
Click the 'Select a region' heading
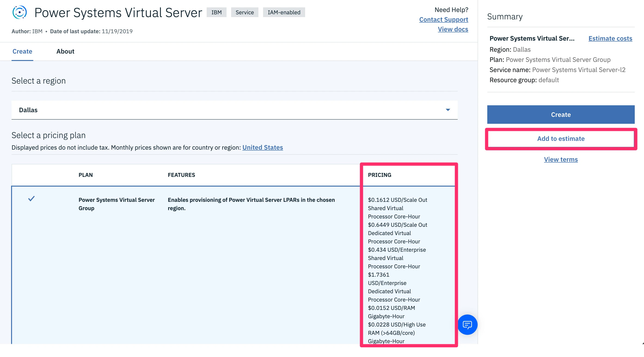[39, 81]
